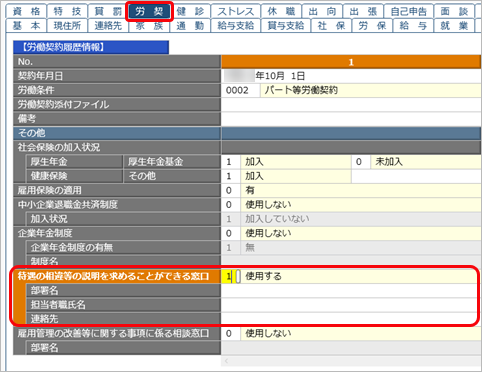Open the 賞罰 tab
This screenshot has width=482, height=372.
[108, 12]
